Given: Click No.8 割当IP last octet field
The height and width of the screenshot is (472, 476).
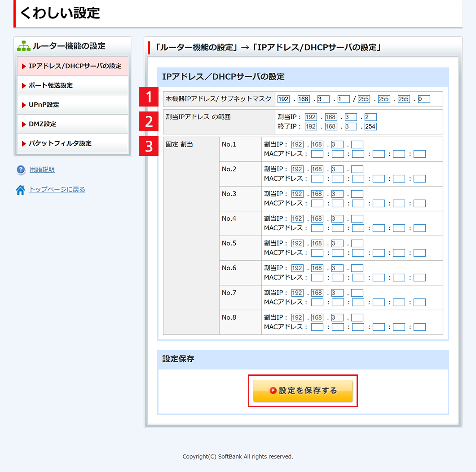Looking at the screenshot, I should tap(357, 318).
